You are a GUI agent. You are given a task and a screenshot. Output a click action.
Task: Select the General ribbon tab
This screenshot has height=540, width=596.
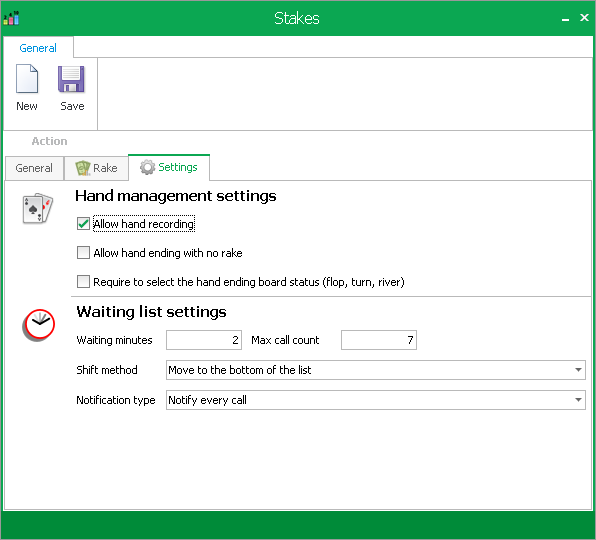point(38,48)
